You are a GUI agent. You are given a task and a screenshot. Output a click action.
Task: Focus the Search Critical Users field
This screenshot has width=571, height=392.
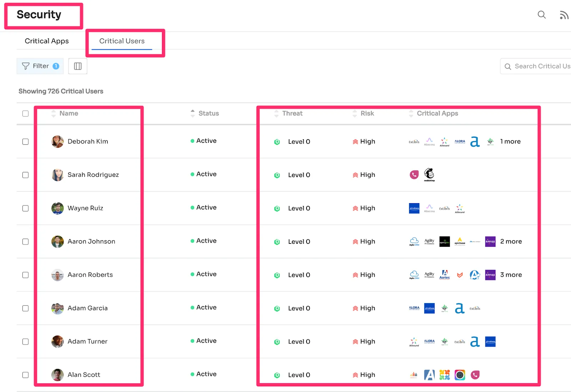pyautogui.click(x=535, y=66)
